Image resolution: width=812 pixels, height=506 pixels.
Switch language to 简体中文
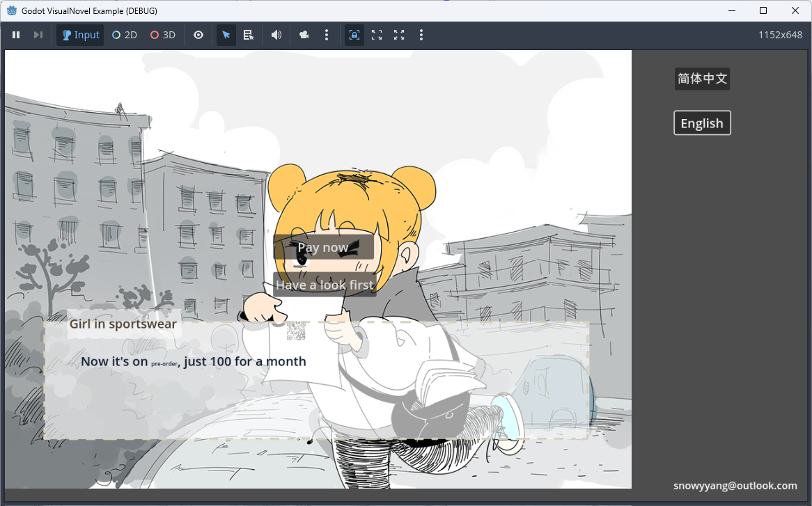[x=702, y=79]
